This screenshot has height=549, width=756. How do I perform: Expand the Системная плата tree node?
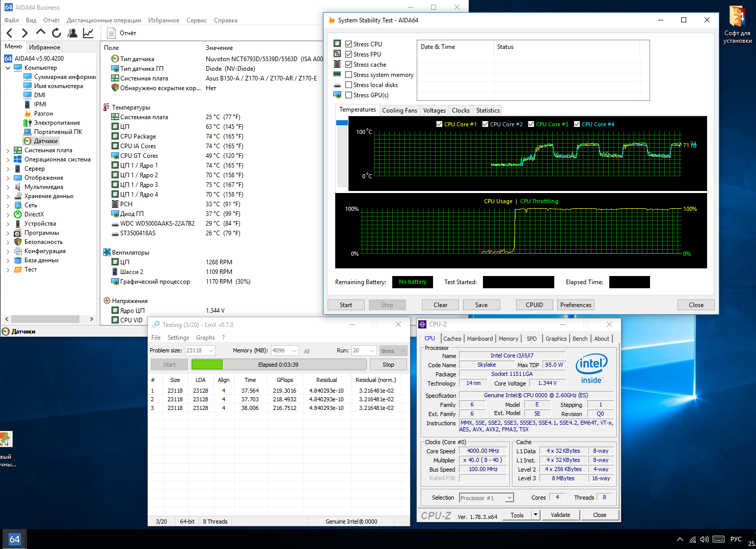click(x=8, y=150)
